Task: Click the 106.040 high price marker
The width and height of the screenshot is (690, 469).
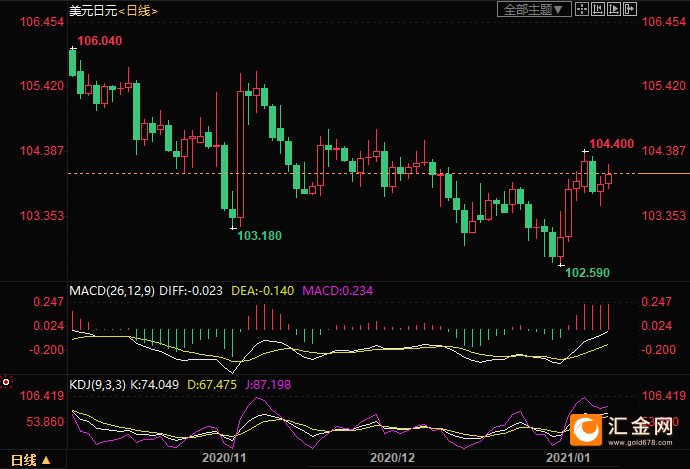Action: [99, 41]
